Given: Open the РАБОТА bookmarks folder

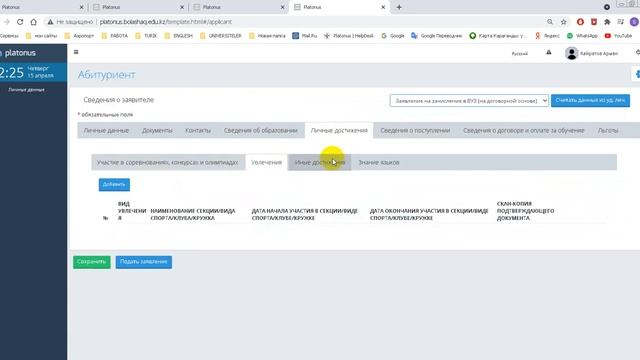Looking at the screenshot, I should pos(115,36).
